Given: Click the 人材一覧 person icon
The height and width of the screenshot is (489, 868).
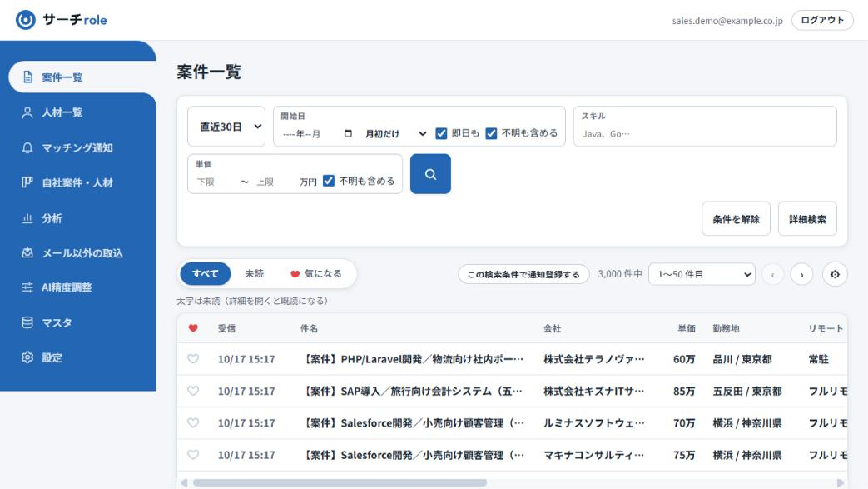Looking at the screenshot, I should (x=27, y=112).
